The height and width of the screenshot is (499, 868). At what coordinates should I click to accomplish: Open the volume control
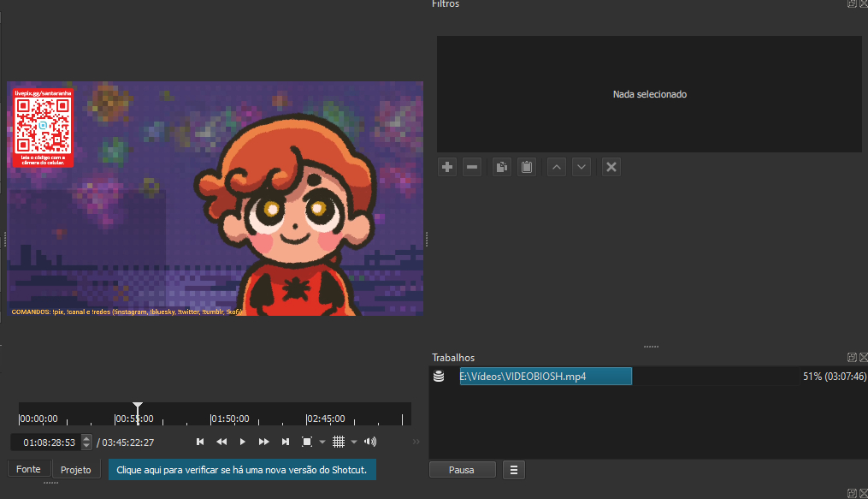click(370, 442)
